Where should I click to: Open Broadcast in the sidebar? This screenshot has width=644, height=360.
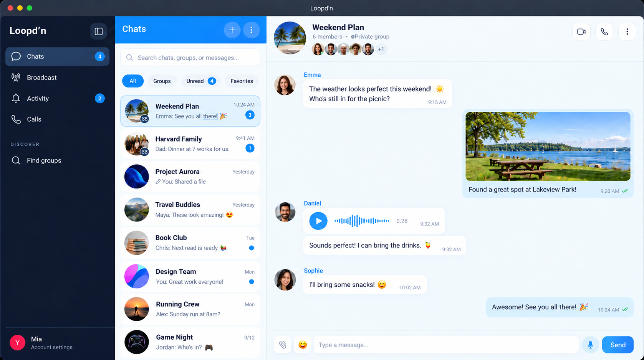coord(58,78)
